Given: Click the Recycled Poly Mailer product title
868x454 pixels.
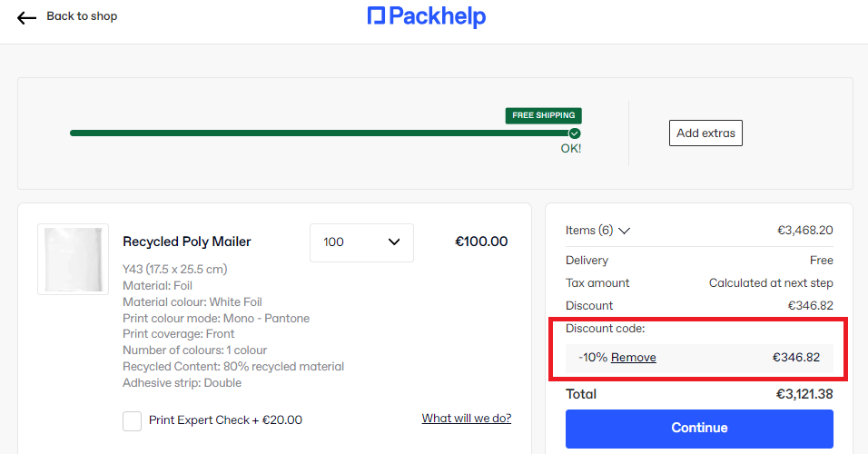Looking at the screenshot, I should (187, 242).
